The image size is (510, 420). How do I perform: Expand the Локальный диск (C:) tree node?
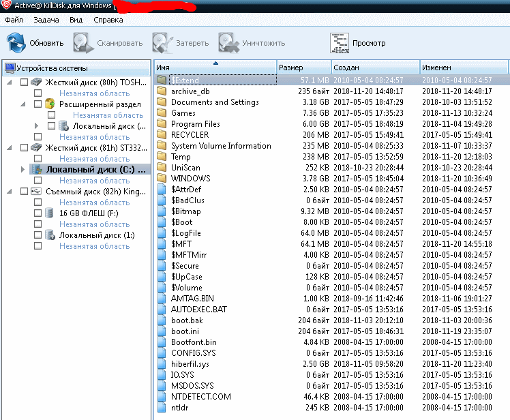pyautogui.click(x=23, y=170)
